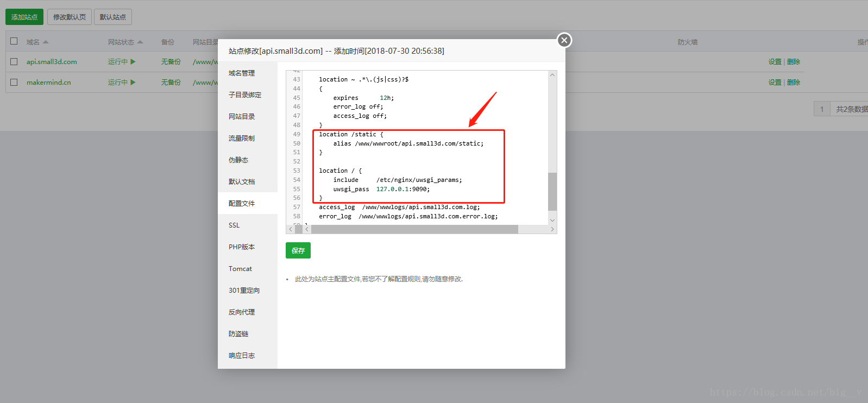Screen dimensions: 868x403
Task: Check the api.small3d.com row checkbox
Action: tap(14, 62)
